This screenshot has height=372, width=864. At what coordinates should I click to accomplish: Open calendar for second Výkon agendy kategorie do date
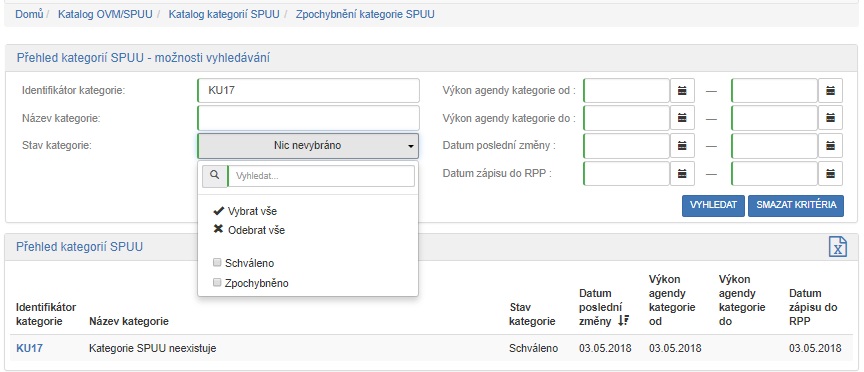(830, 118)
